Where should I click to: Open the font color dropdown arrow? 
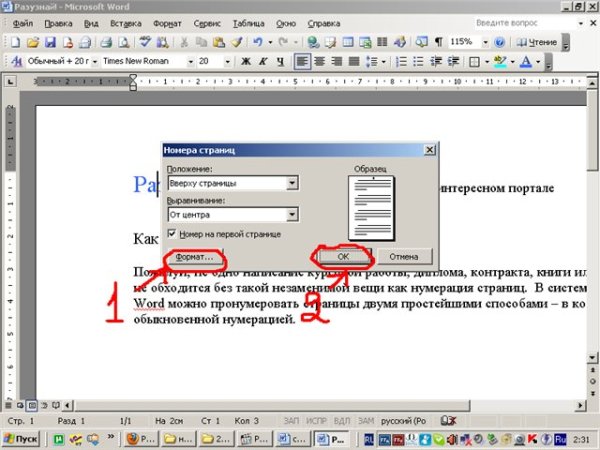click(x=538, y=62)
